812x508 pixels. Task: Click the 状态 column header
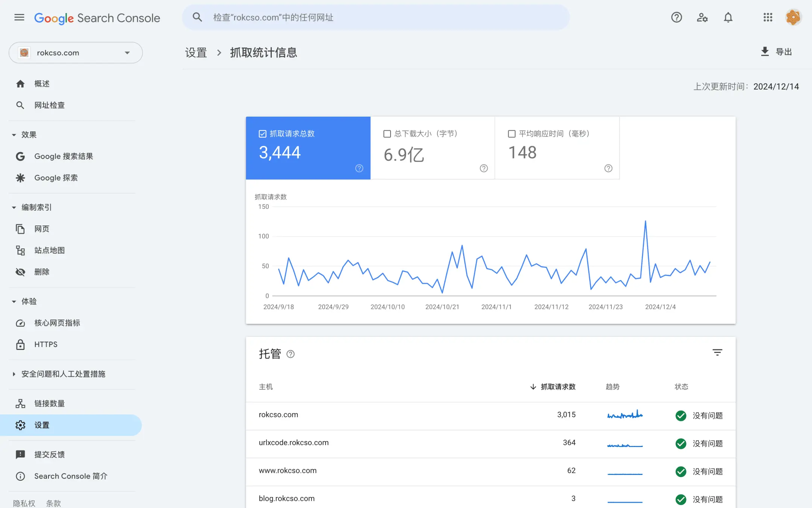click(681, 387)
